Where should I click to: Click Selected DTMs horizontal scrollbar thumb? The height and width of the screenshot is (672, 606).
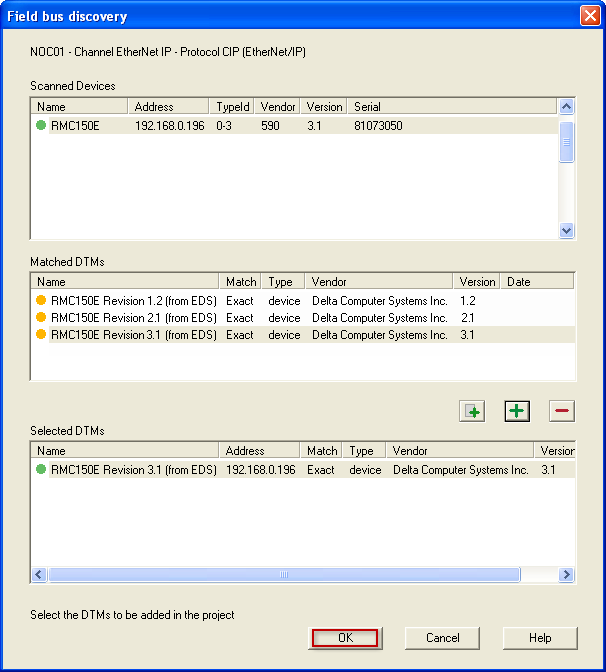pyautogui.click(x=285, y=574)
